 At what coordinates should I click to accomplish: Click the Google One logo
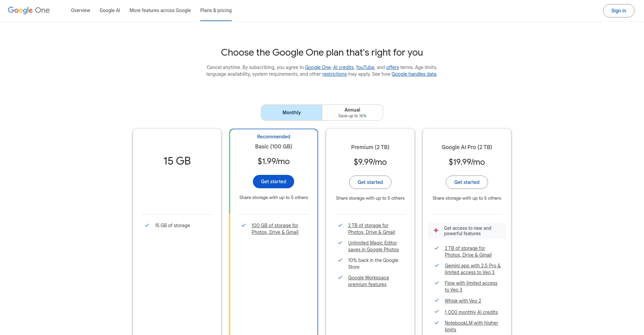(29, 10)
